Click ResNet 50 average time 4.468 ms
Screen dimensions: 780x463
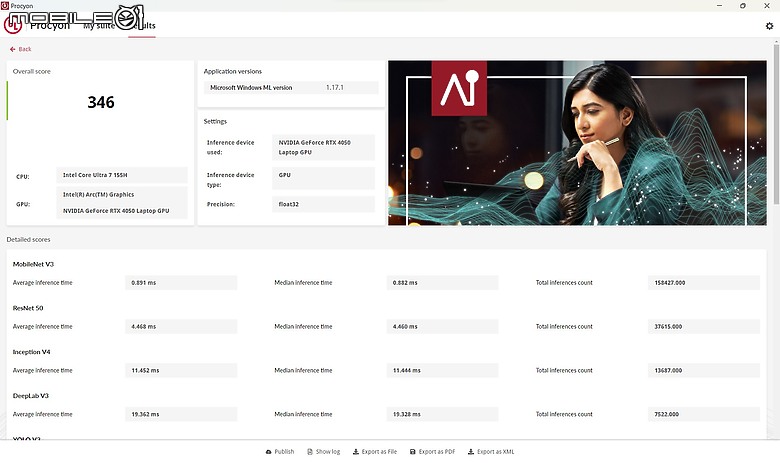(181, 326)
